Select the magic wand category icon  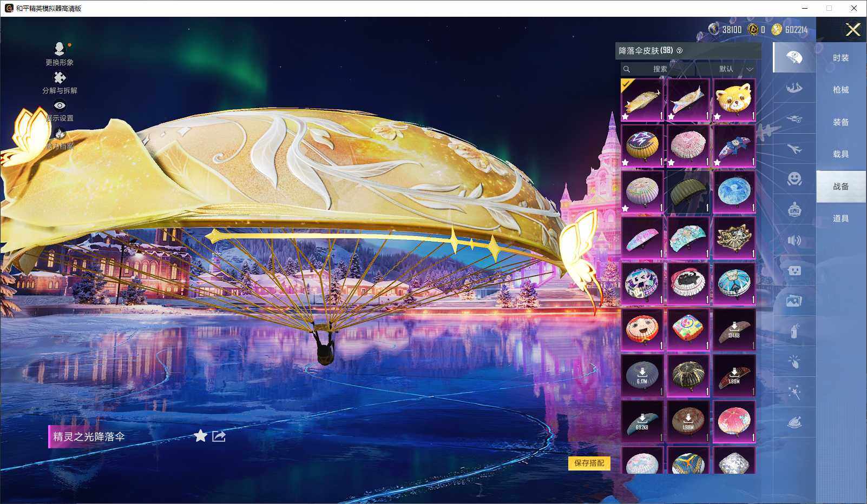point(794,392)
